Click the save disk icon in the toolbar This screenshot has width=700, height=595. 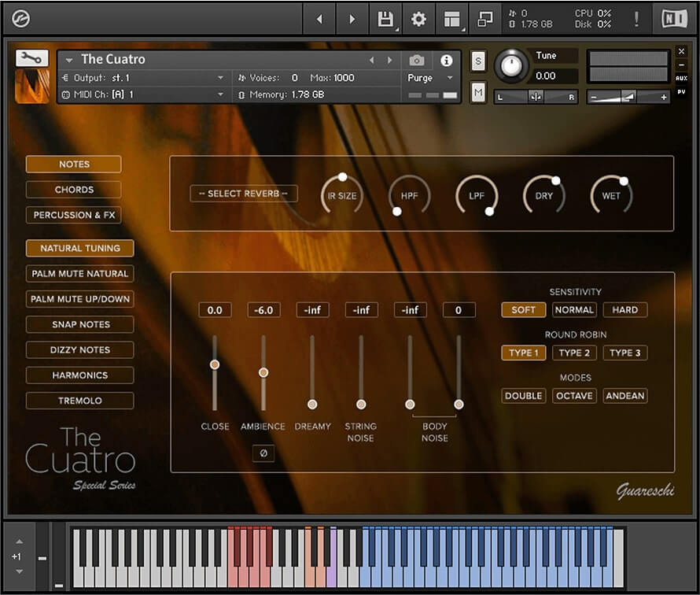(385, 17)
